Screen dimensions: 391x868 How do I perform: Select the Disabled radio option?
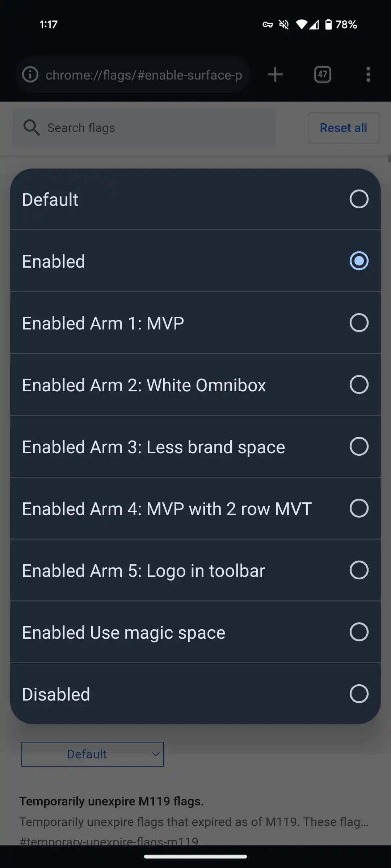pyautogui.click(x=359, y=694)
